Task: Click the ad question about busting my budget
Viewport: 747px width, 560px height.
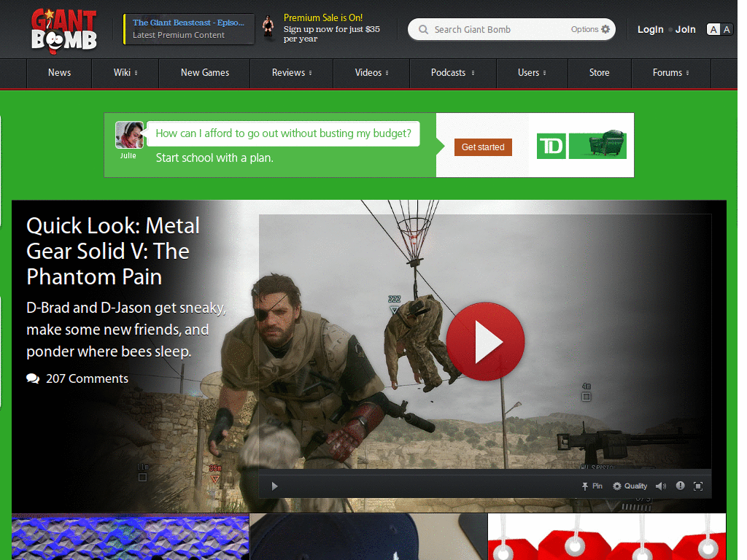Action: pyautogui.click(x=283, y=133)
